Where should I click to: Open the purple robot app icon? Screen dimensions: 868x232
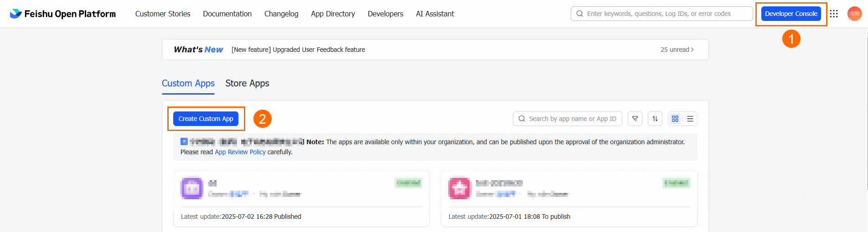[x=192, y=188]
